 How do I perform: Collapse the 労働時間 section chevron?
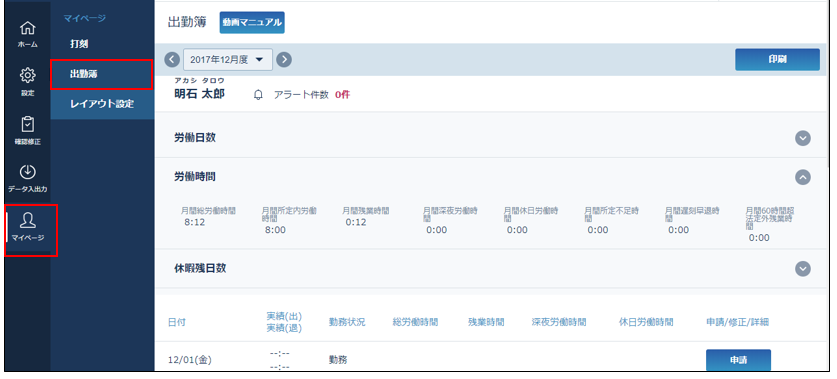pyautogui.click(x=803, y=177)
